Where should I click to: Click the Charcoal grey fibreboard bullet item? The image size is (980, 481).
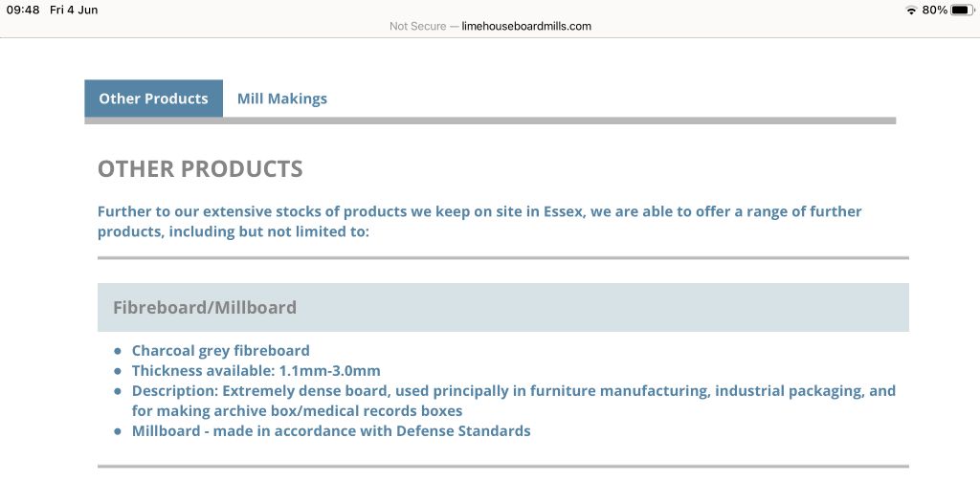[221, 350]
